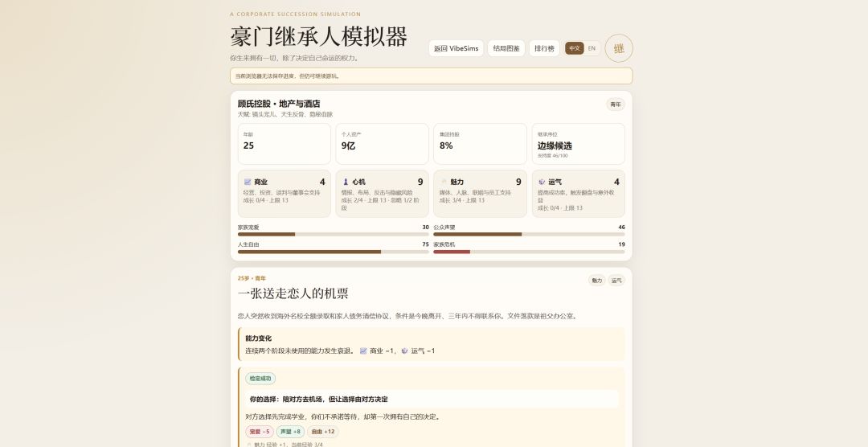This screenshot has height=447, width=868.
Task: Click the 顾氏控股 · 地产与酒店 heading
Action: [279, 104]
